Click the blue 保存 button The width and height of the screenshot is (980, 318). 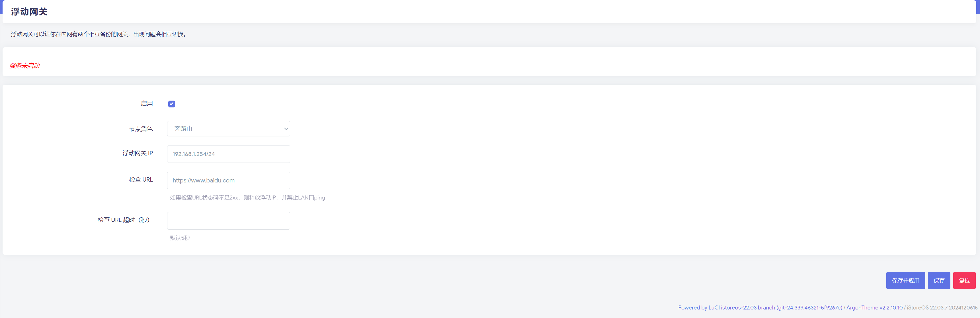pyautogui.click(x=938, y=280)
